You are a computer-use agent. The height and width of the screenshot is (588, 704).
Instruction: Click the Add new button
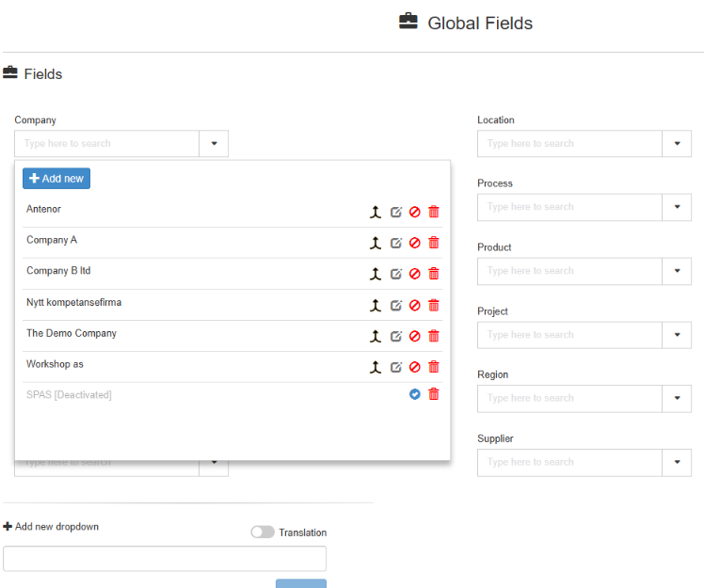(56, 178)
